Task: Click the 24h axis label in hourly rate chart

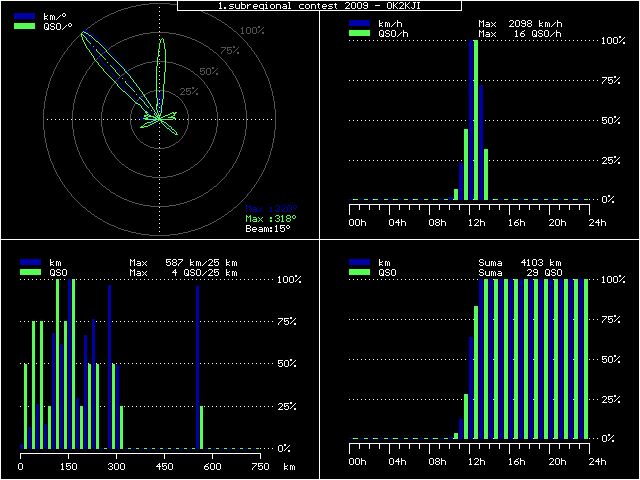Action: click(x=598, y=223)
